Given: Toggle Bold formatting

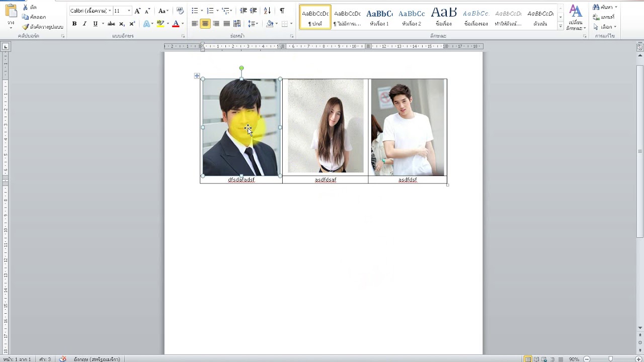Looking at the screenshot, I should 74,24.
